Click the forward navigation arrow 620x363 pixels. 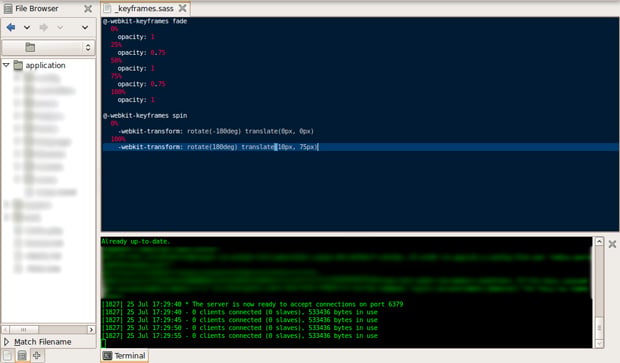point(43,27)
